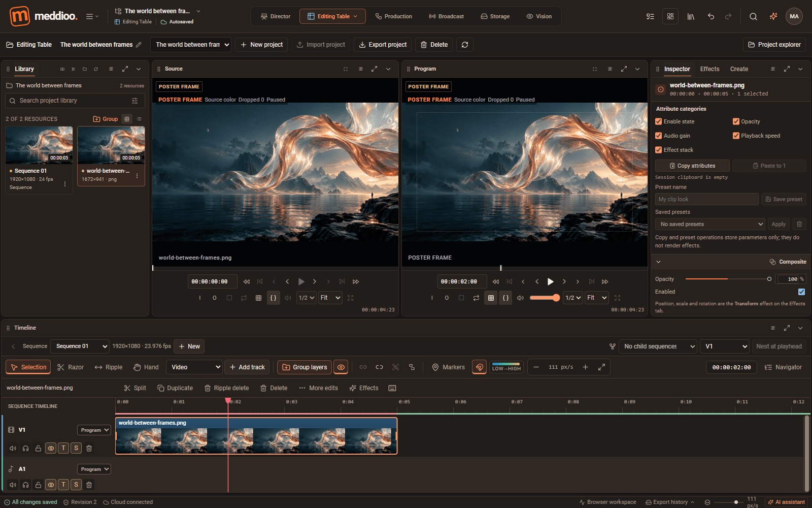The height and width of the screenshot is (508, 812).
Task: Delete the V1 track with its trash icon
Action: (x=89, y=448)
